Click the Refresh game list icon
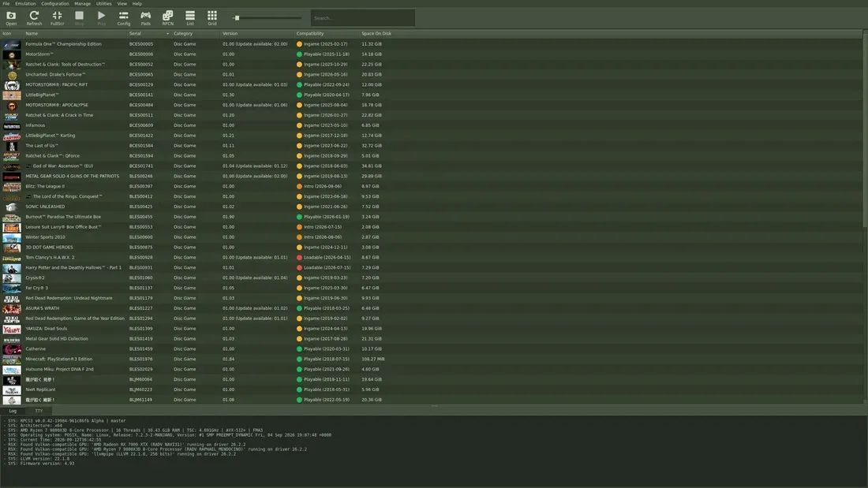Viewport: 868px width, 488px height. 34,17
